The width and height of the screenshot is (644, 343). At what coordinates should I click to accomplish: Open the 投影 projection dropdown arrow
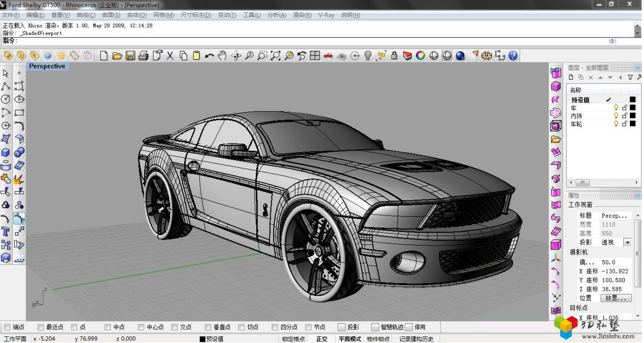627,243
